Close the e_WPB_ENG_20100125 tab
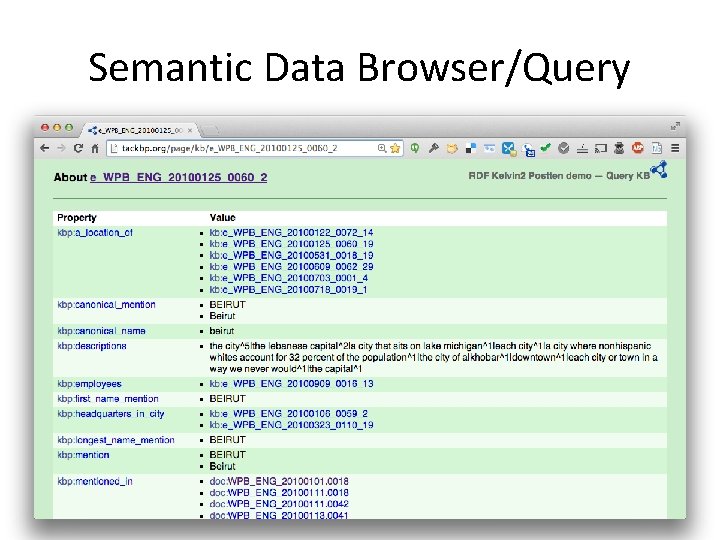This screenshot has height=540, width=720. (x=190, y=130)
